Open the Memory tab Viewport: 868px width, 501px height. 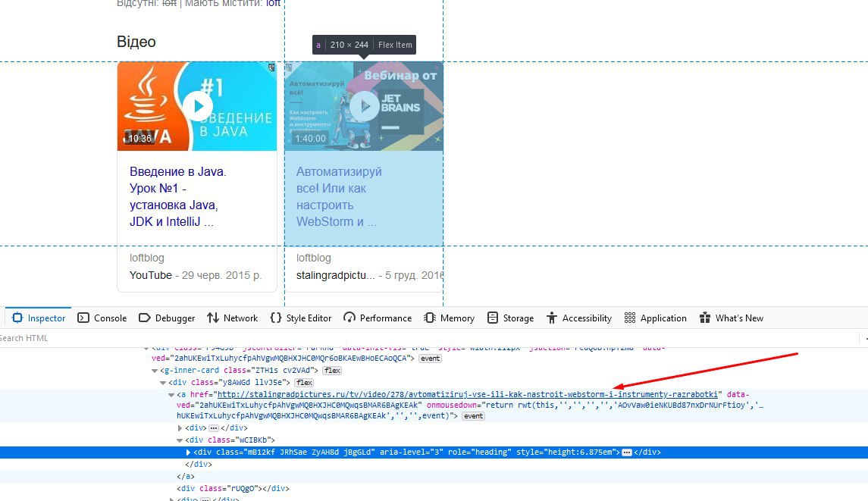tap(449, 318)
